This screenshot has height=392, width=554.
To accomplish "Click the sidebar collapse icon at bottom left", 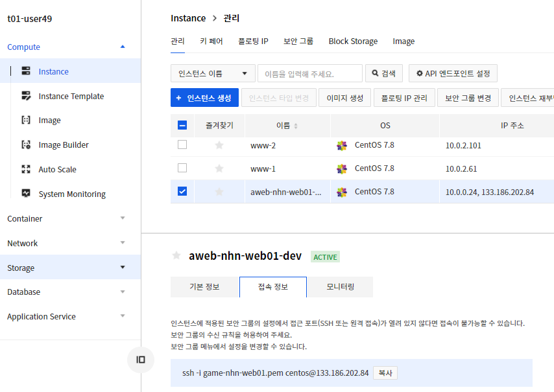I will pyautogui.click(x=141, y=360).
